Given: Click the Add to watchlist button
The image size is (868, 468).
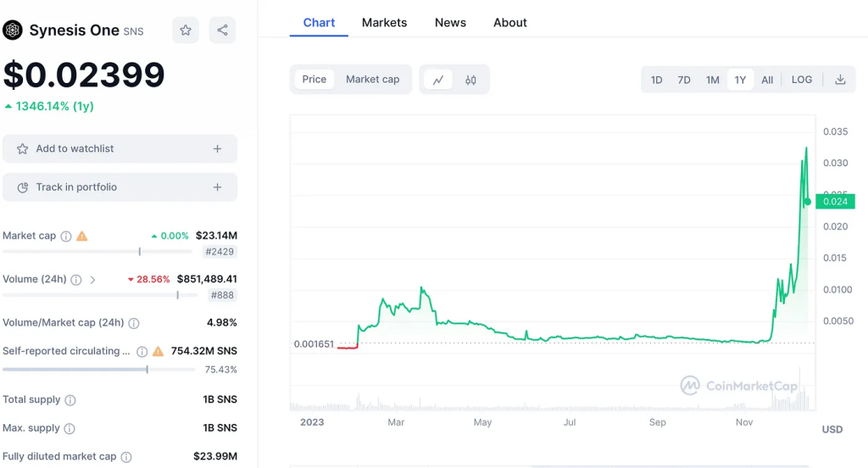Looking at the screenshot, I should click(x=120, y=148).
